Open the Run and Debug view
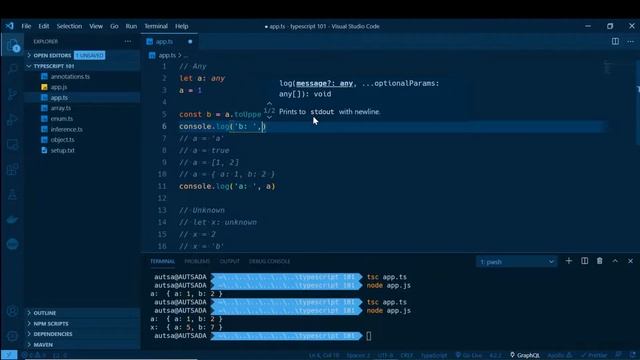The height and width of the screenshot is (360, 640). point(12,120)
